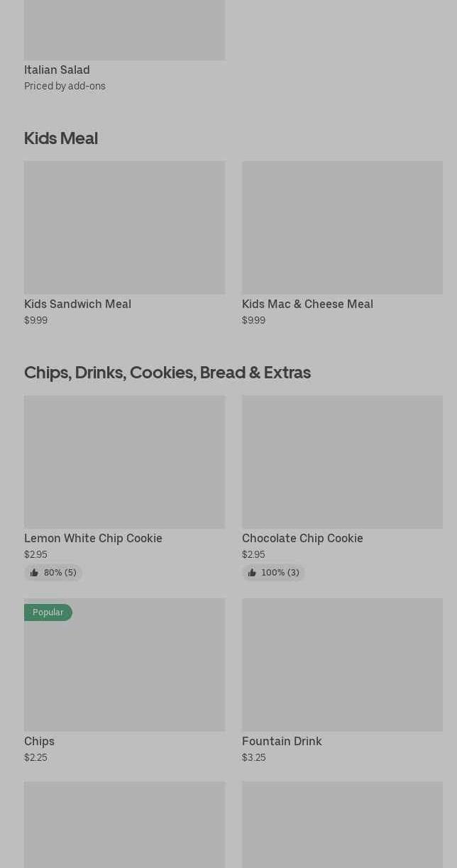Select the Kids Mac & Cheese Meal title
The width and height of the screenshot is (457, 868).
point(307,304)
